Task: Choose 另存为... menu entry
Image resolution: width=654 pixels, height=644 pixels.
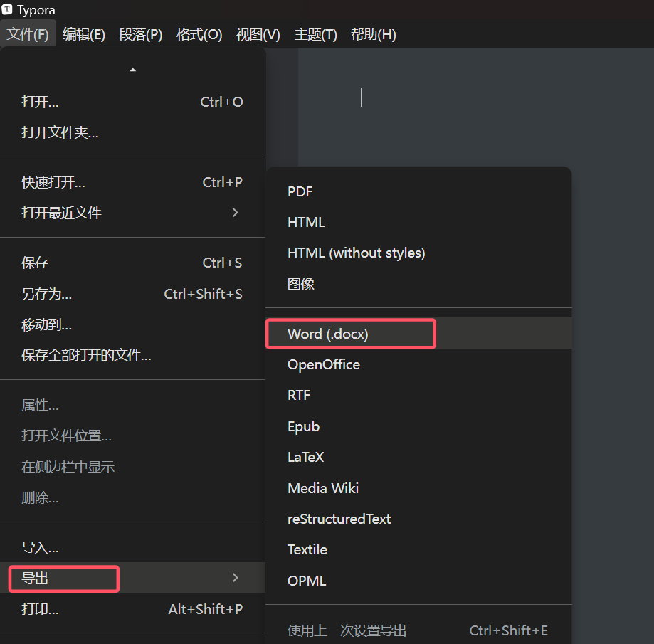Action: [132, 294]
